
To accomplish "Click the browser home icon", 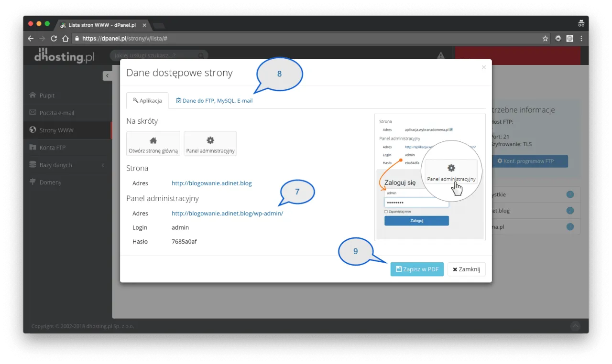I will [66, 39].
